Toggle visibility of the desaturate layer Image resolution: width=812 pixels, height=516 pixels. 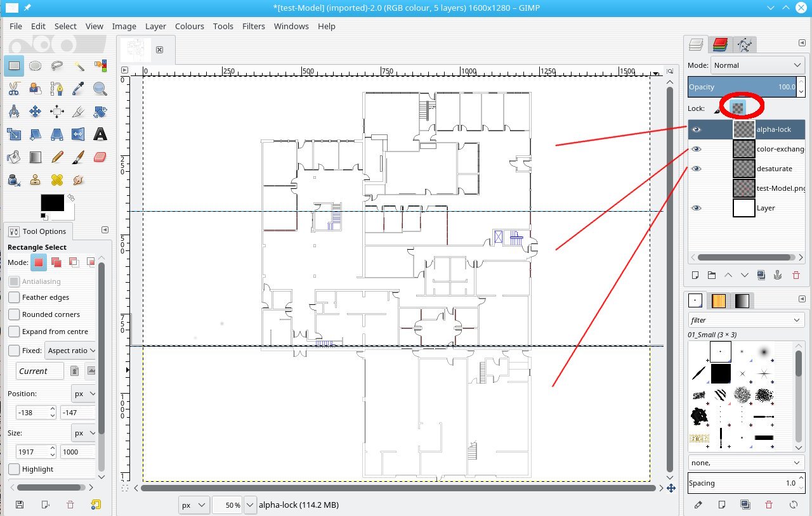(697, 169)
